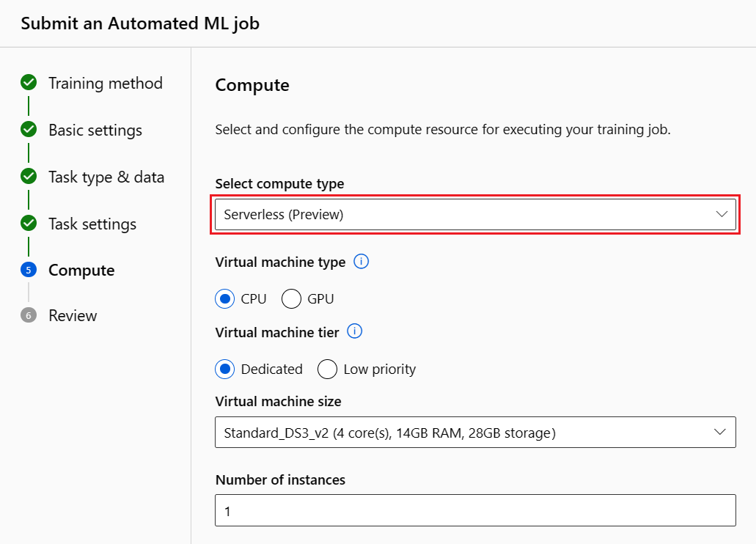The height and width of the screenshot is (544, 756).
Task: Go back to the Training method step
Action: tap(105, 83)
